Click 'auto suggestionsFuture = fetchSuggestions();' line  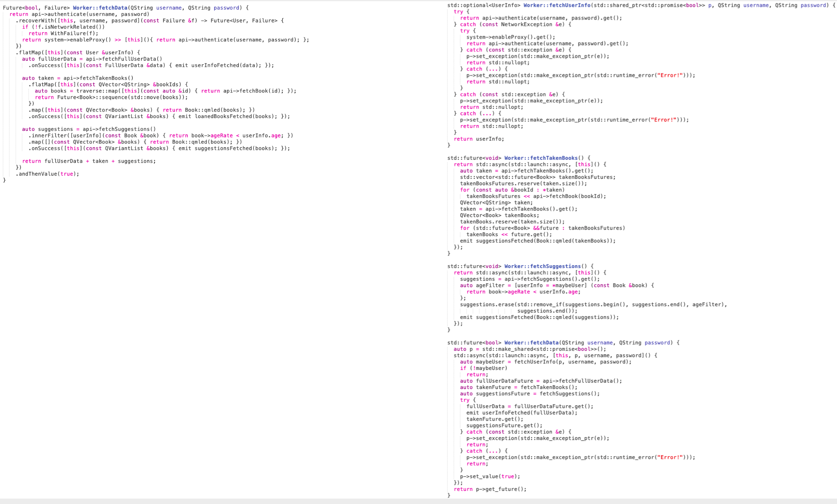coord(530,394)
